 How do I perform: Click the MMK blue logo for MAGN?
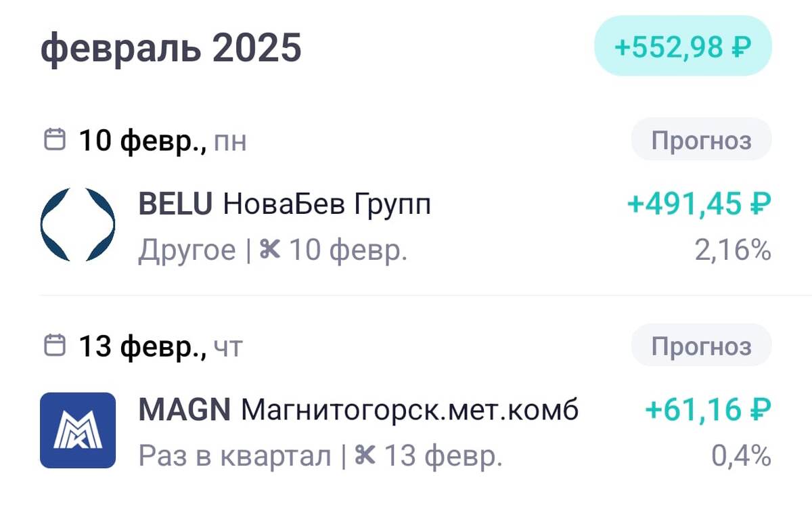78,430
